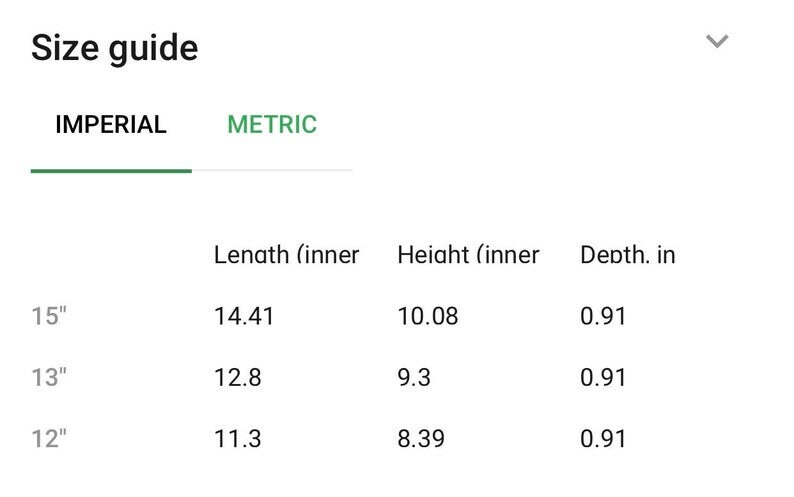Viewport: 794px width, 497px height.
Task: Click the 12.8 length value
Action: pyautogui.click(x=237, y=377)
